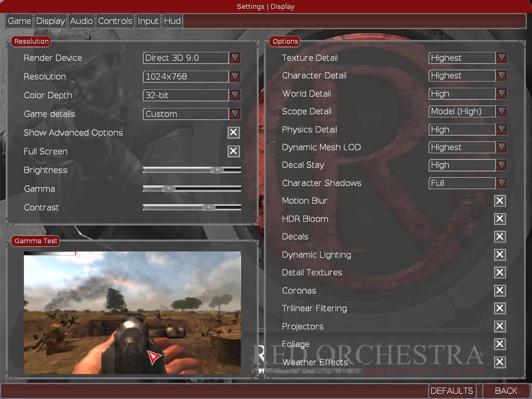The width and height of the screenshot is (532, 399).
Task: Click the Model (High) scope detail field
Action: pos(462,111)
